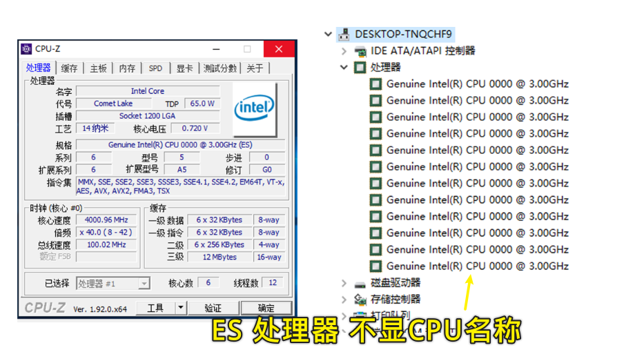Click the 扩展型号 value A5
This screenshot has height=361, width=644.
point(182,170)
